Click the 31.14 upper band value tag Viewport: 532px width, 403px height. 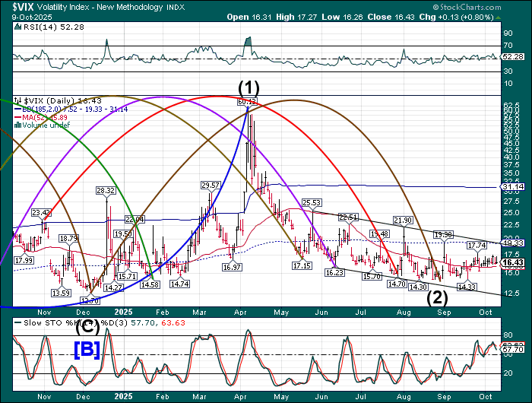[514, 186]
